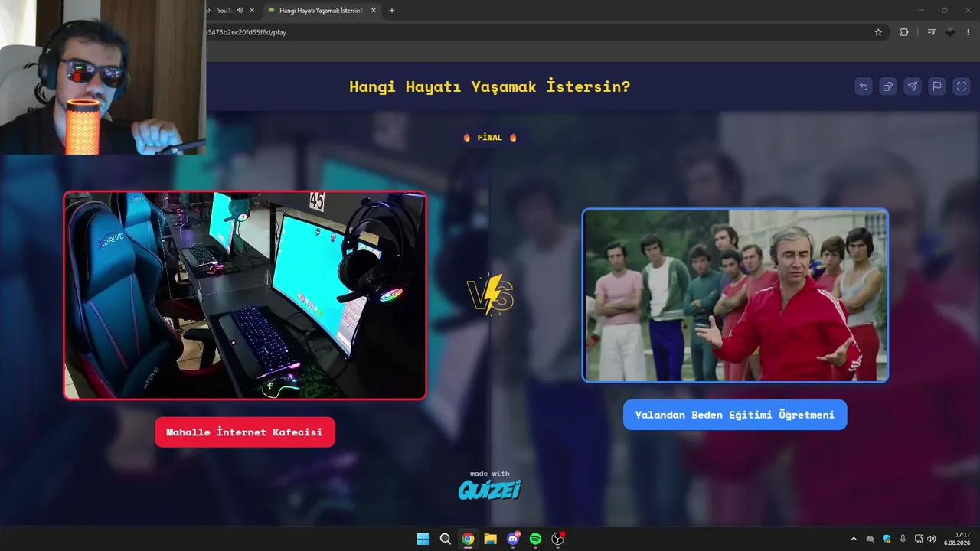Switch to the YouTube tab
The height and width of the screenshot is (551, 980).
218,11
